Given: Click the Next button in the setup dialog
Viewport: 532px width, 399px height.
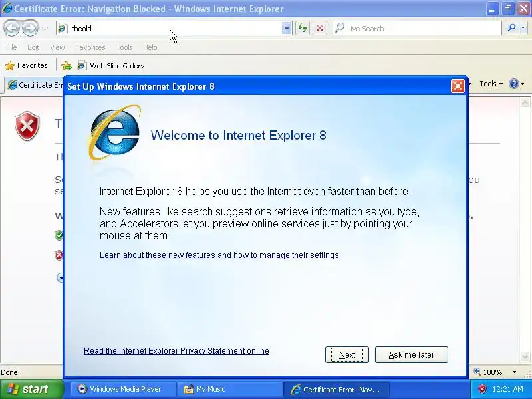Looking at the screenshot, I should coord(346,355).
